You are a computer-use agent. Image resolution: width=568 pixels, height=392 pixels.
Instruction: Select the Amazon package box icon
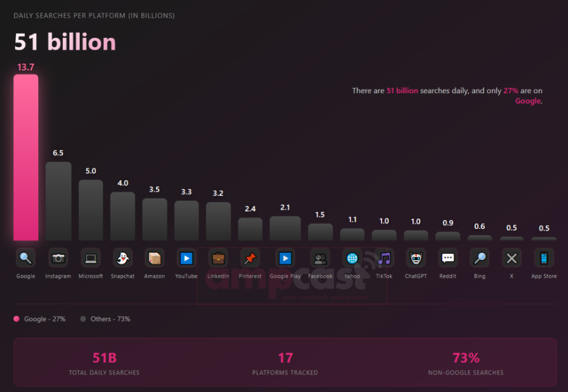click(154, 258)
